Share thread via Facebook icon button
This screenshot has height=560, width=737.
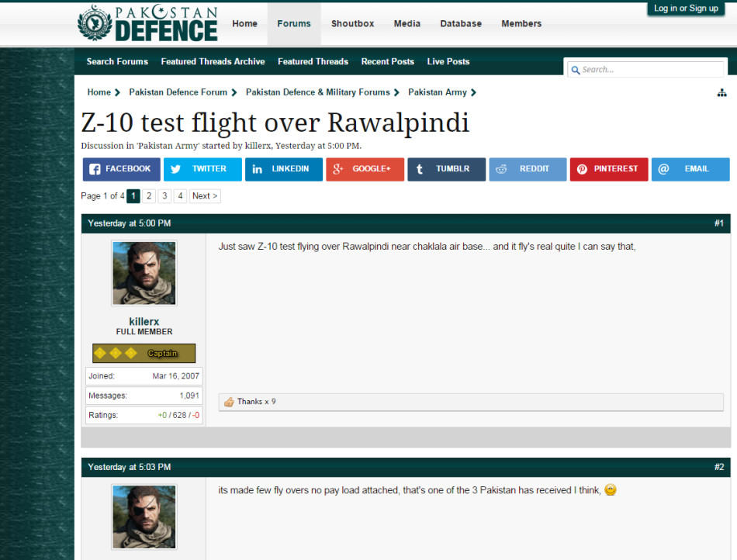pyautogui.click(x=122, y=169)
